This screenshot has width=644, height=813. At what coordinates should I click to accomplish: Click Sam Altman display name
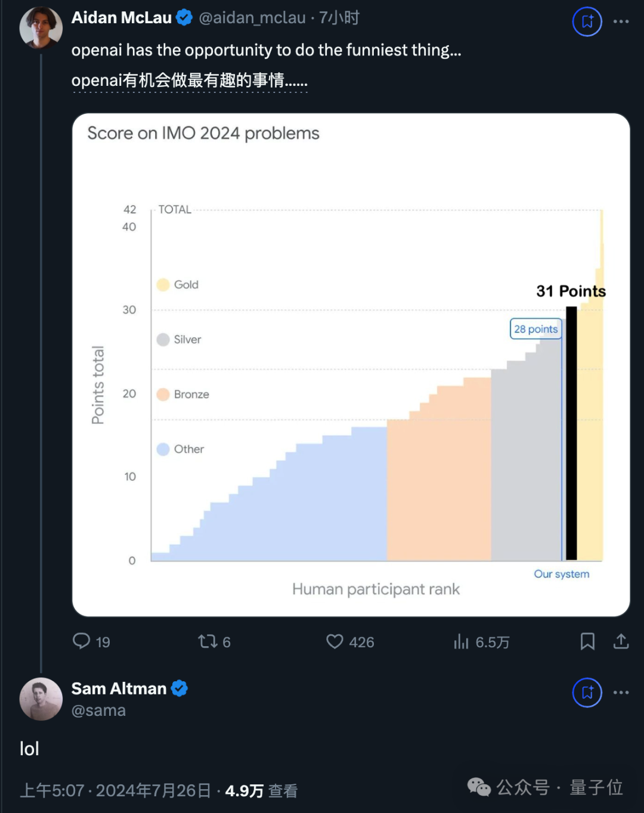tap(119, 688)
